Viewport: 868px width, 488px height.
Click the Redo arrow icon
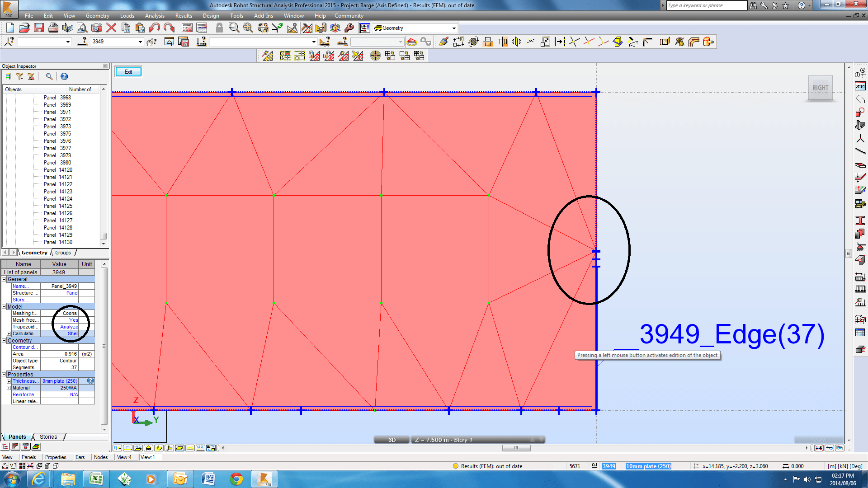tap(169, 28)
